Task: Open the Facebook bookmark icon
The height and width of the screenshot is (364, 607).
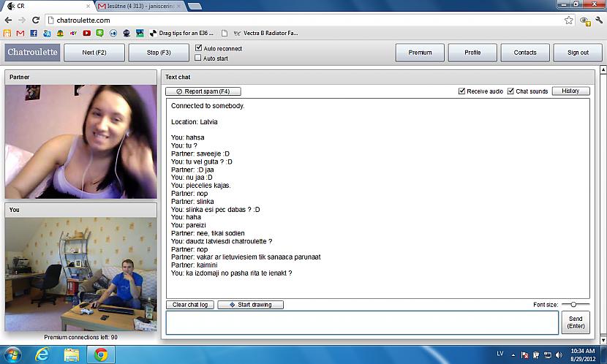Action: coord(34,34)
